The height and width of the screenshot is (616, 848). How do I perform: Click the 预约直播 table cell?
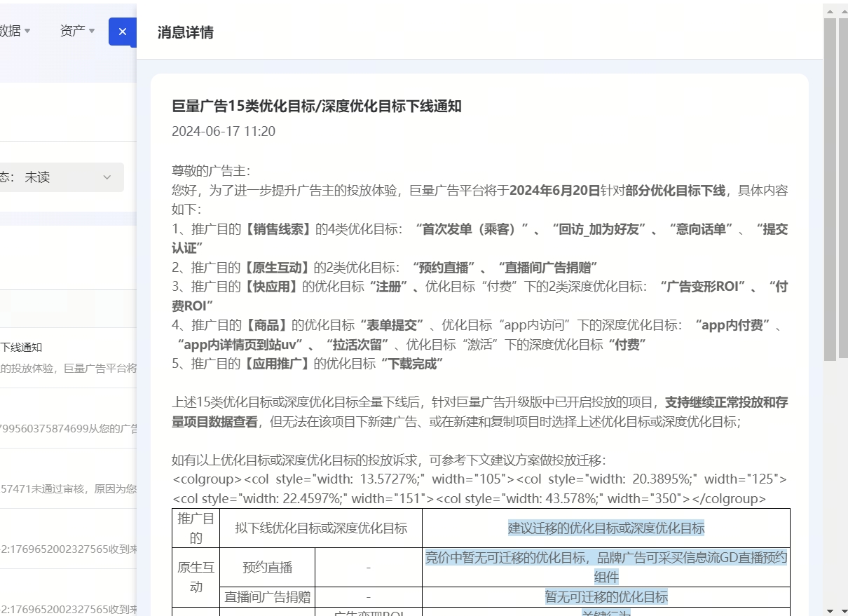[268, 568]
